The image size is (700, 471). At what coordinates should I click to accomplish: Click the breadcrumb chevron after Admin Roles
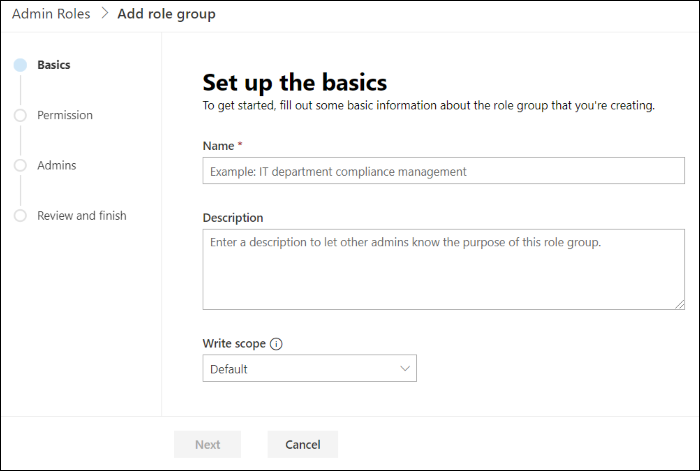[x=104, y=14]
